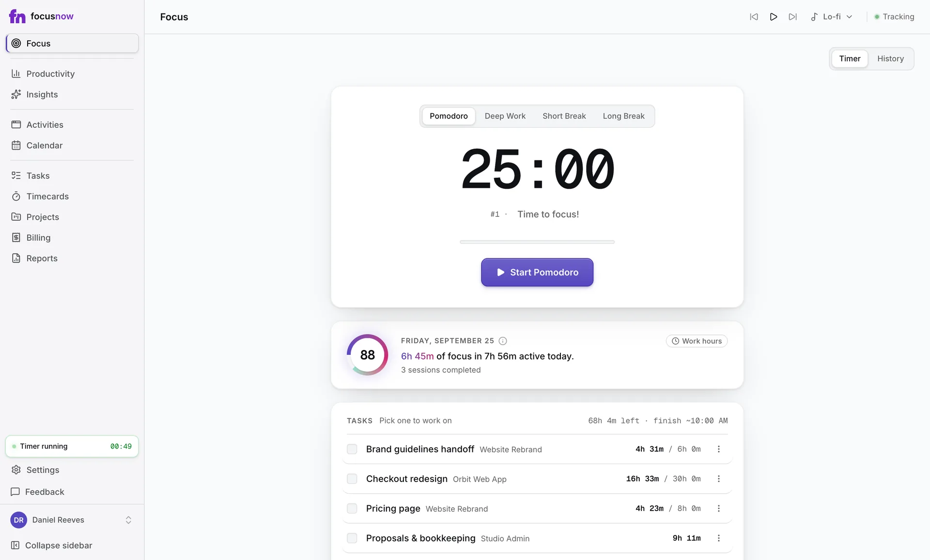Click the 88 focus score ring

(x=367, y=355)
